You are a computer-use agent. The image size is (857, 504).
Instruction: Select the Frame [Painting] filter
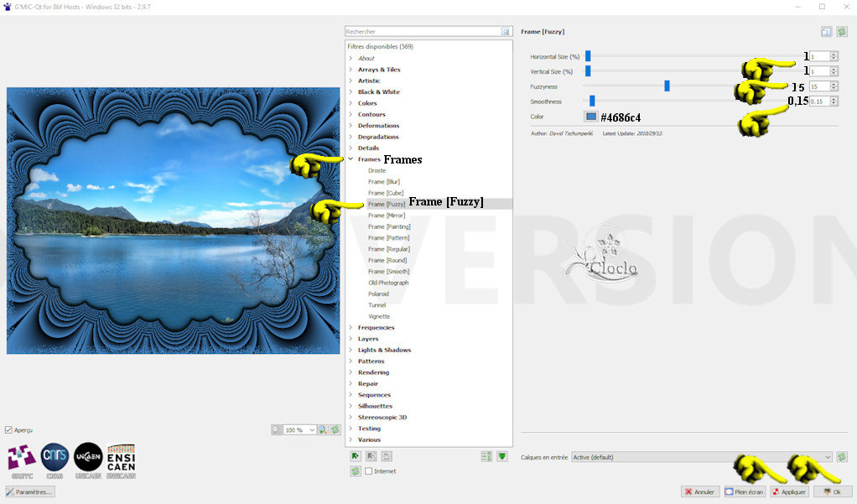[389, 226]
